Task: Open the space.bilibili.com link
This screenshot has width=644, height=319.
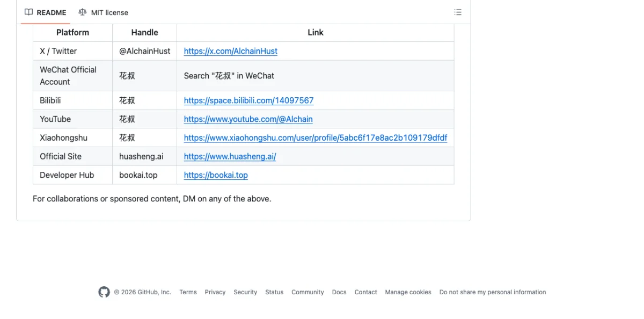Action: coord(248,100)
